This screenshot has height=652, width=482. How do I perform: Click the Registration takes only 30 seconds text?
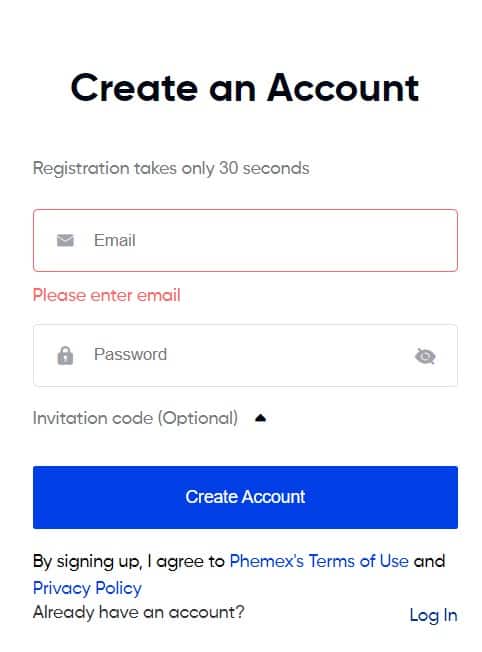coord(171,168)
